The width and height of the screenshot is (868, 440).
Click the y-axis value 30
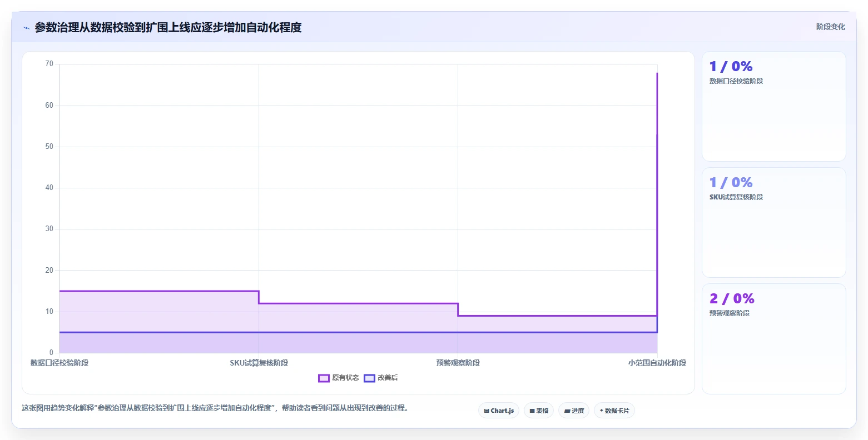click(49, 229)
